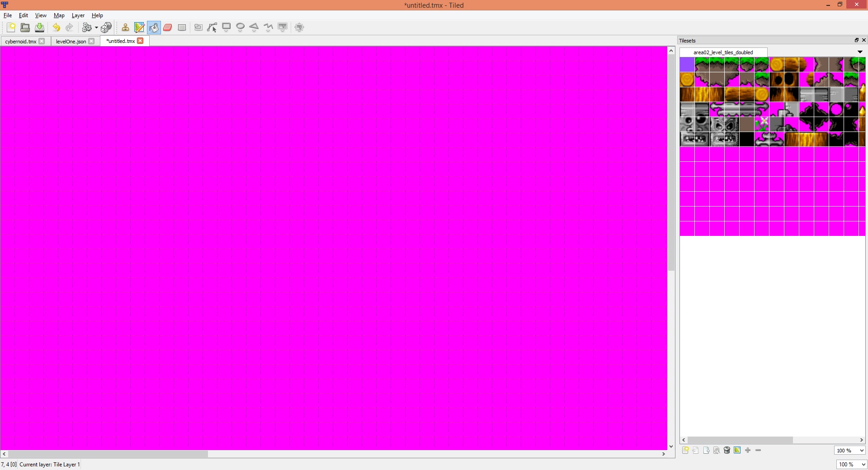Click 'Current layer: Tile Layer 1' status text
This screenshot has width=868, height=470.
pyautogui.click(x=50, y=465)
